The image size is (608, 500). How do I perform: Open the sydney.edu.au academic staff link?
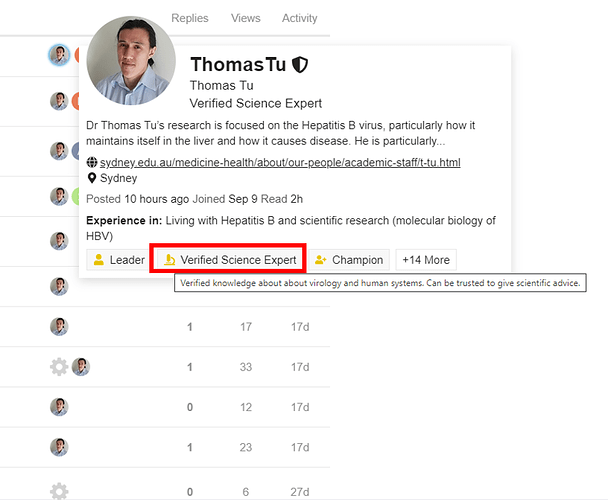point(280,162)
